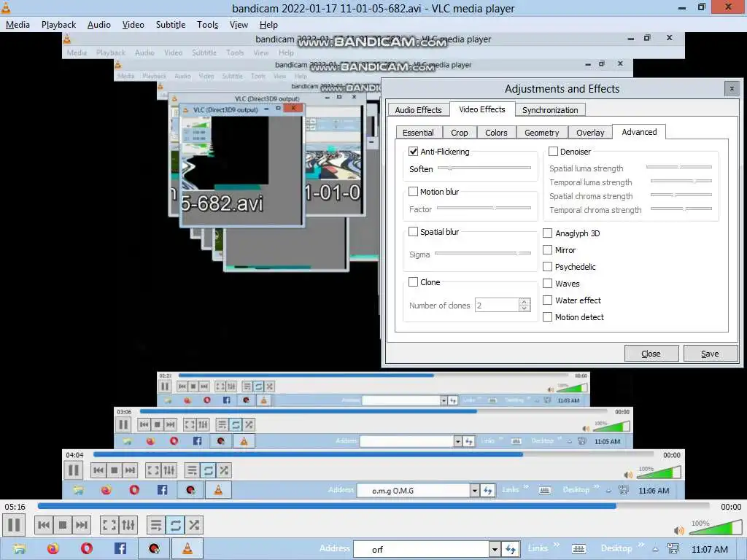Screen dimensions: 747x560
Task: Open extended settings from the main control bar
Action: (x=128, y=525)
